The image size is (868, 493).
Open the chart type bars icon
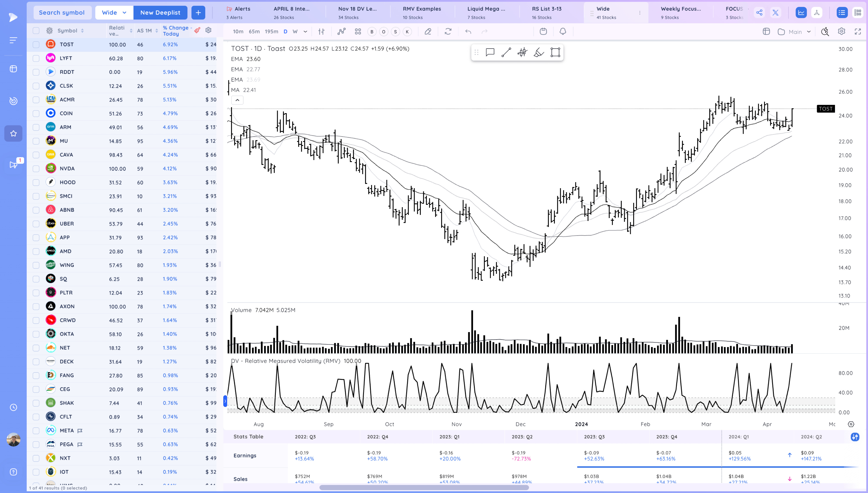click(x=321, y=31)
